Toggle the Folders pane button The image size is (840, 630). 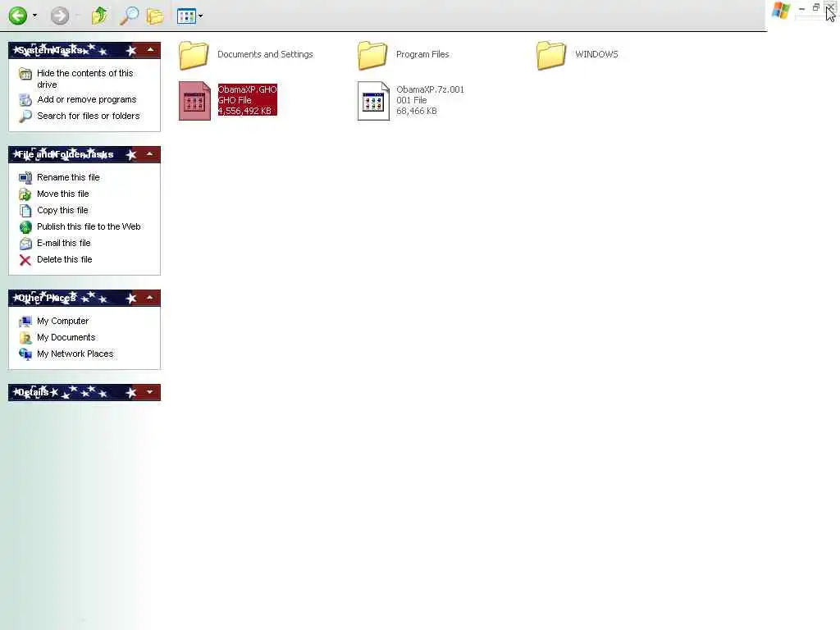(x=155, y=16)
